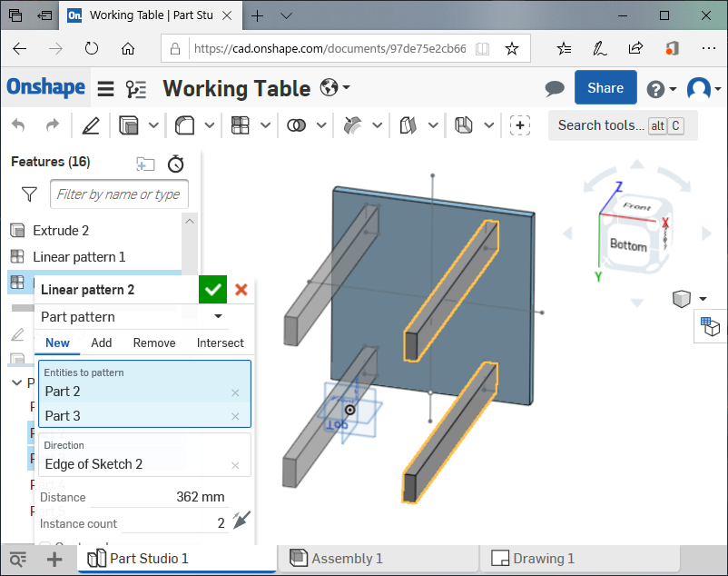
Task: Insert a new tab with plus icon
Action: pos(54,560)
